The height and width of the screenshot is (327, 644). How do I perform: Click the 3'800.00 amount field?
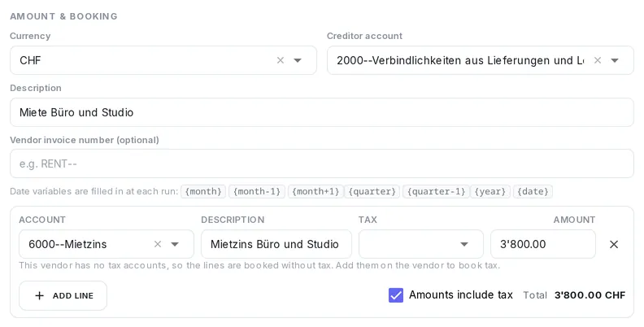tap(543, 244)
